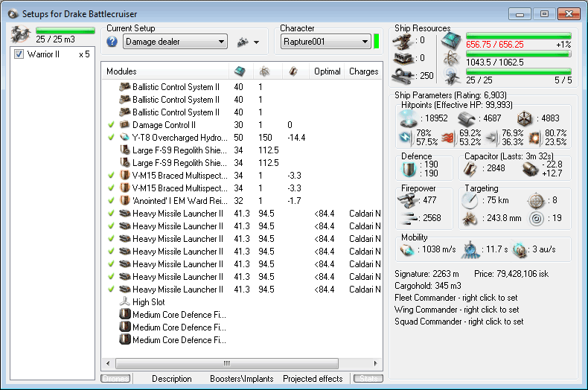Viewport: 588px width, 390px height.
Task: Toggle 'Anointed' I EM Ward module checkmark
Action: tap(111, 201)
